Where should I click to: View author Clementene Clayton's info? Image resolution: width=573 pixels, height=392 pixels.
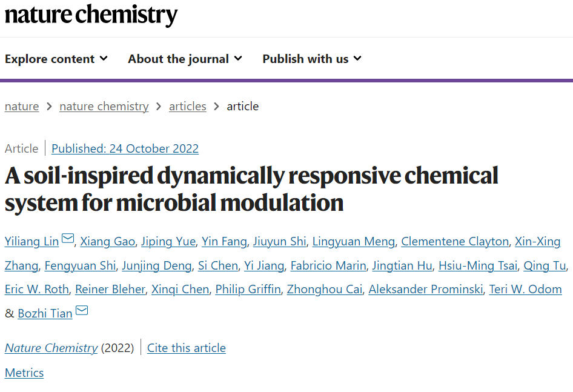click(x=455, y=241)
